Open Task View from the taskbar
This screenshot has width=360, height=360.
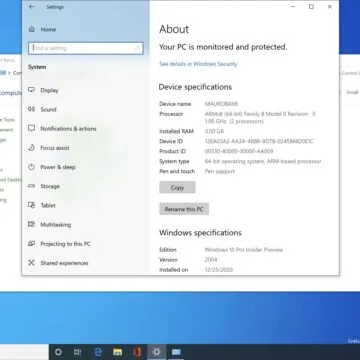77,352
